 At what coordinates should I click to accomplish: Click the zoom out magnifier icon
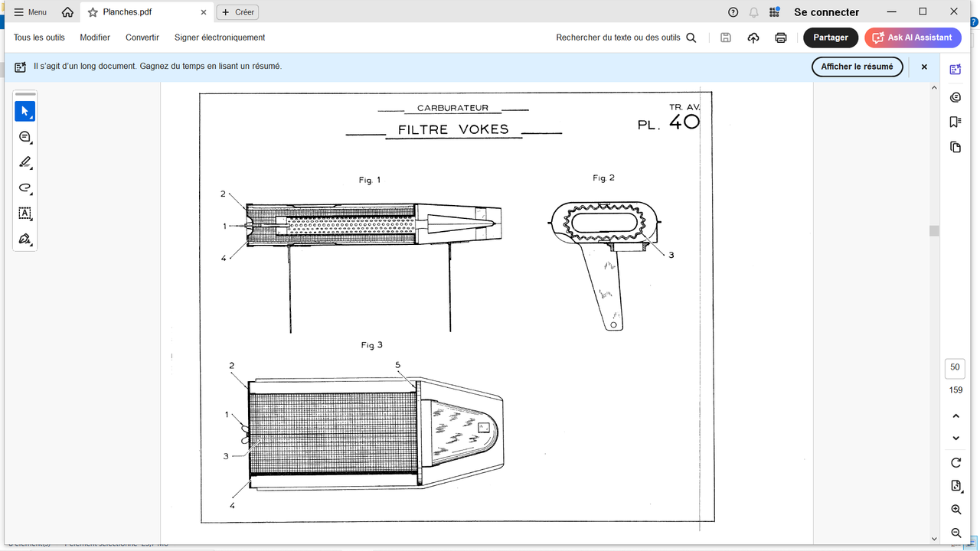point(955,533)
